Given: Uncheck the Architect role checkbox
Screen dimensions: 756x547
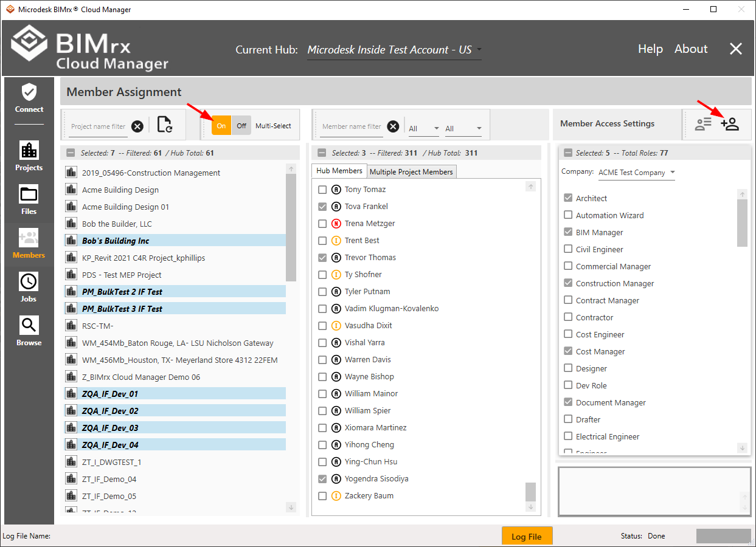Looking at the screenshot, I should click(x=568, y=198).
